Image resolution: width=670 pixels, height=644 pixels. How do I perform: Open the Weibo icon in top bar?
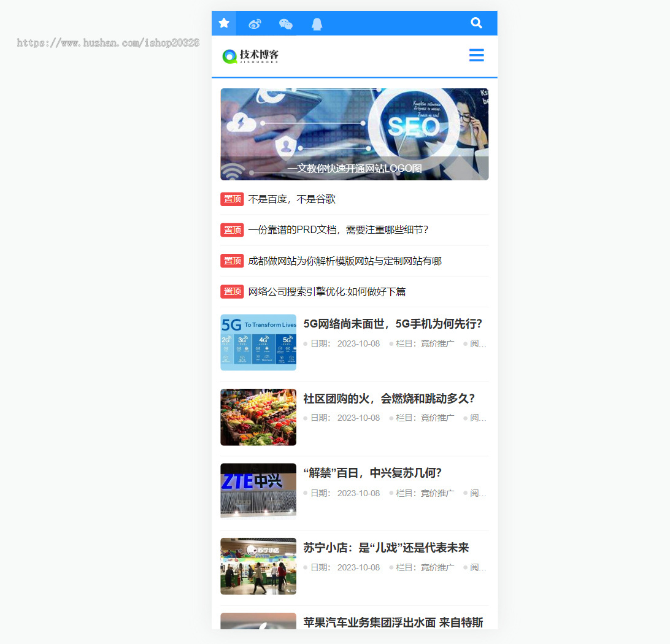click(x=255, y=24)
